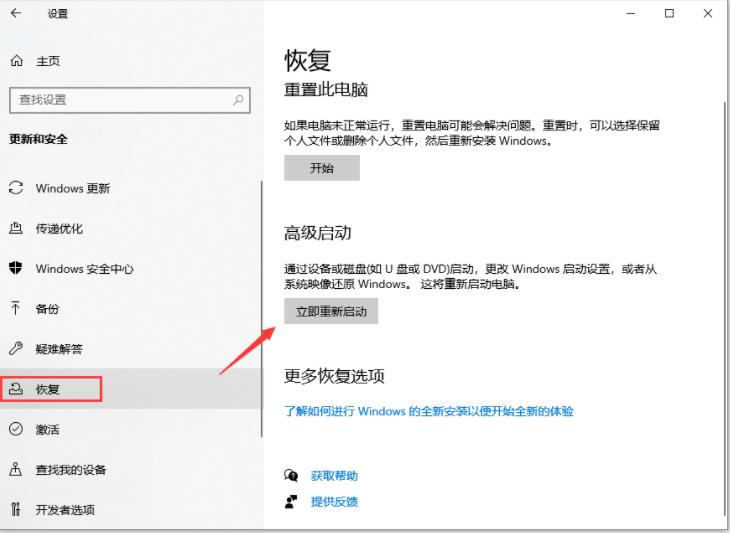730x533 pixels.
Task: Click the 备份 upload arrow icon
Action: click(x=16, y=308)
